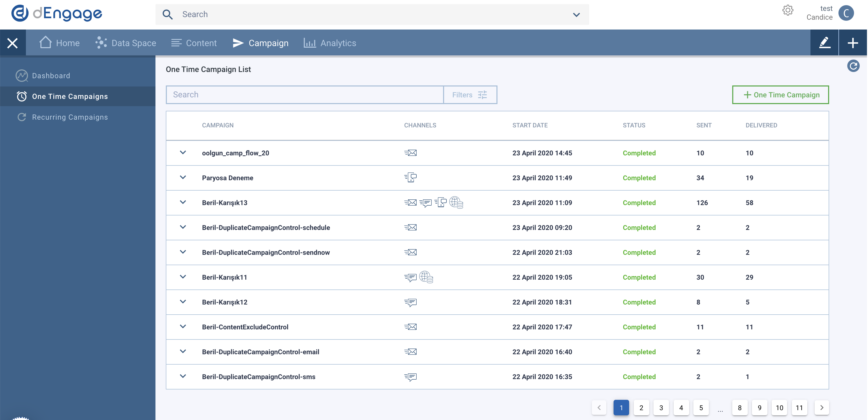
Task: Click the pencil edit icon in navbar
Action: click(x=824, y=43)
